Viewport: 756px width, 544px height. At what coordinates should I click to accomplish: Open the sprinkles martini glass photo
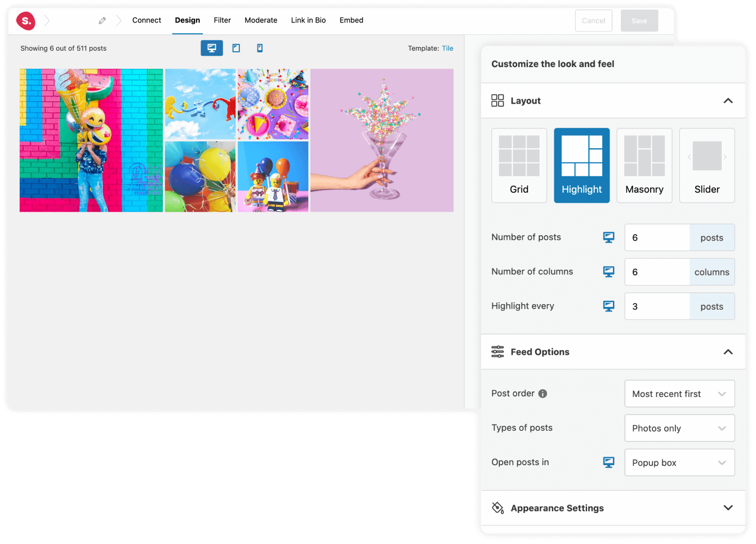382,140
